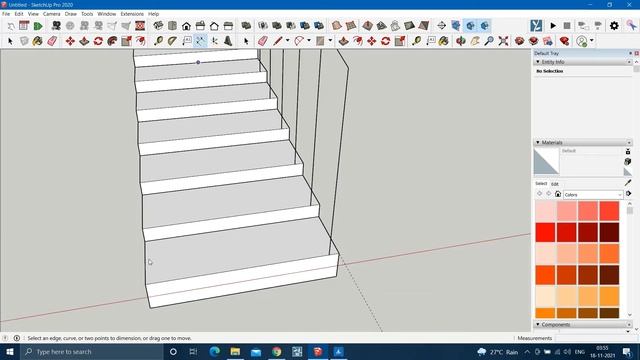Open the Help menu
This screenshot has height=360, width=640.
pyautogui.click(x=153, y=14)
